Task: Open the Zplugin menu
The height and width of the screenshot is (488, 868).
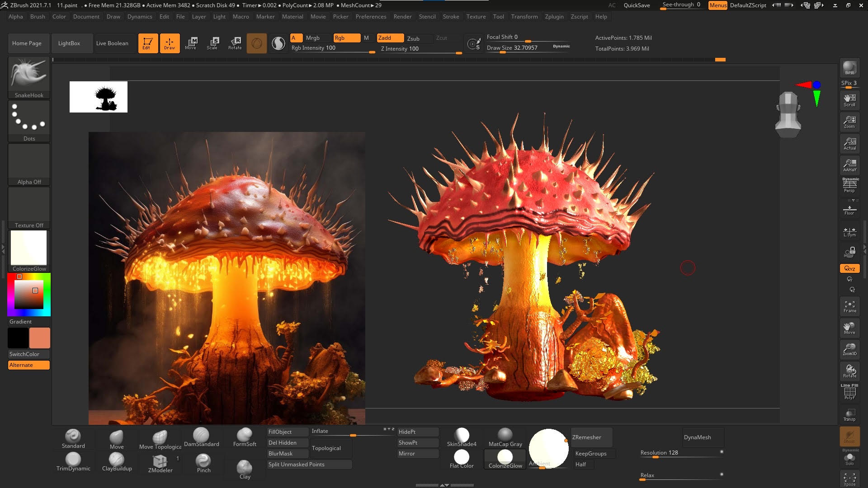Action: 554,17
